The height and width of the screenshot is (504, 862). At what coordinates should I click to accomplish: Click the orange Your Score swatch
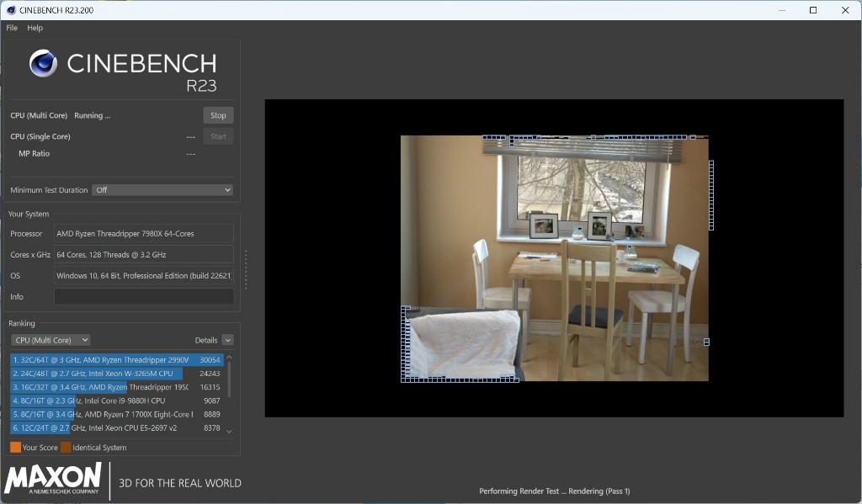[x=15, y=448]
